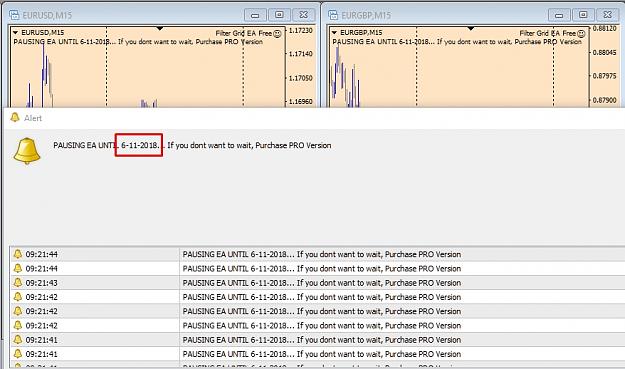Close the EURUSD,M15 chart window

tap(304, 15)
